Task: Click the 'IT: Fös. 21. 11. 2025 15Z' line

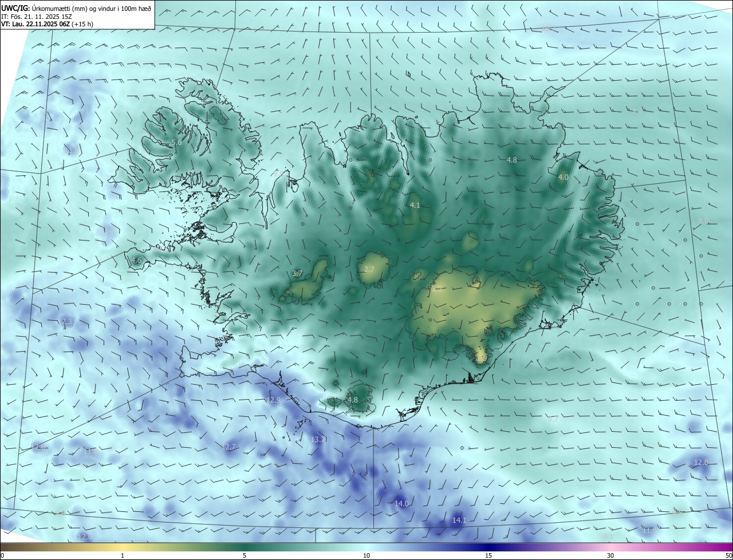Action: [36, 17]
